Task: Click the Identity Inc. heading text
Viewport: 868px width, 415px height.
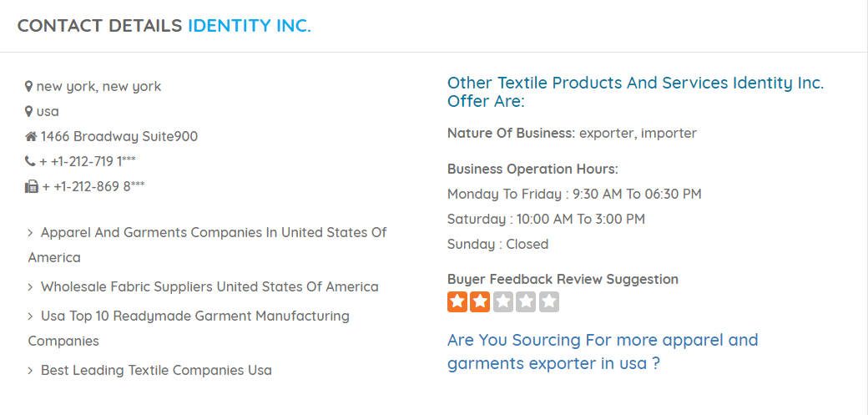Action: 249,26
